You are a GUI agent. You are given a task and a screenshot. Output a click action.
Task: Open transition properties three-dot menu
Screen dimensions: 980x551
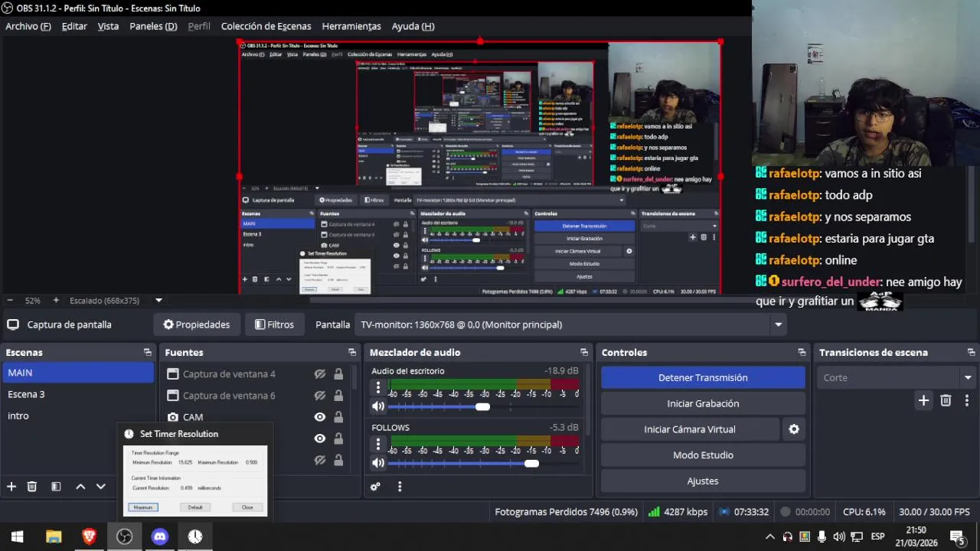(x=966, y=400)
